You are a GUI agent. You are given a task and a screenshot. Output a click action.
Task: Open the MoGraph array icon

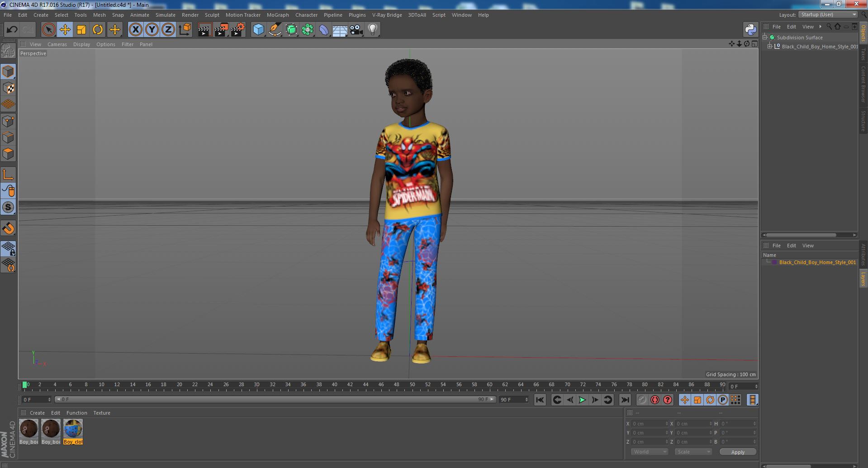click(x=308, y=30)
